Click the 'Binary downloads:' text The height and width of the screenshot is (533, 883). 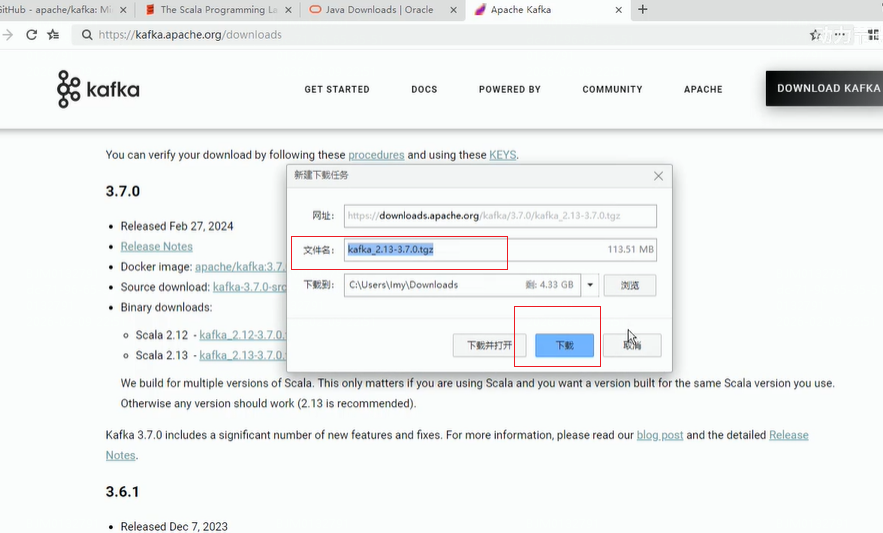(166, 308)
